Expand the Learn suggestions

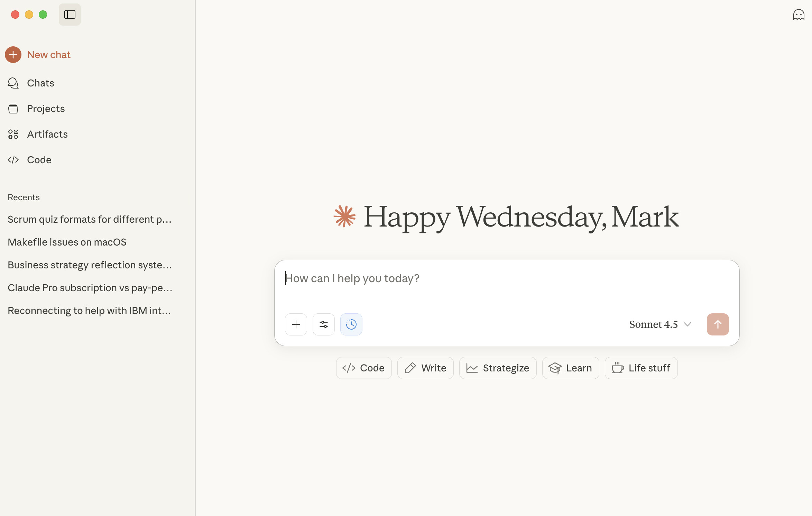pyautogui.click(x=570, y=368)
